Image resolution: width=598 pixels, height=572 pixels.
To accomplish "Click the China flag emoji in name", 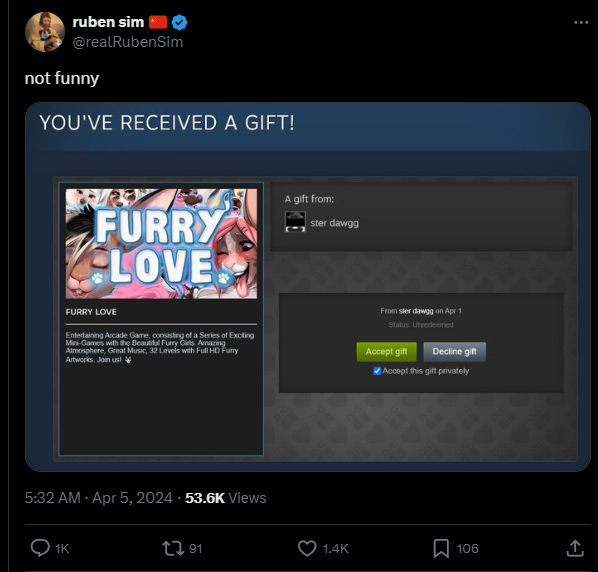I will (x=158, y=22).
